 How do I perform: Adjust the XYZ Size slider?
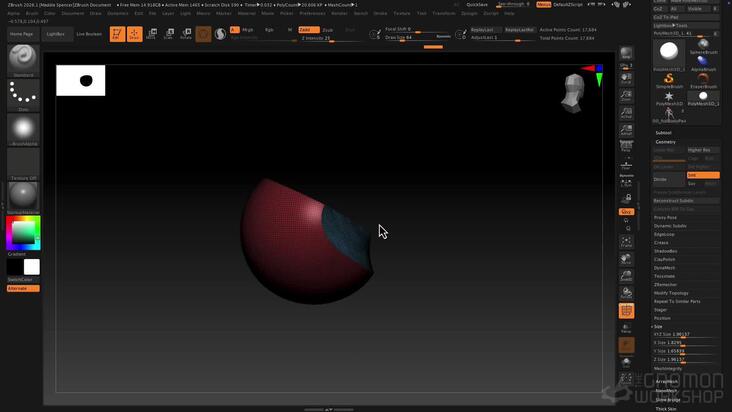(685, 335)
